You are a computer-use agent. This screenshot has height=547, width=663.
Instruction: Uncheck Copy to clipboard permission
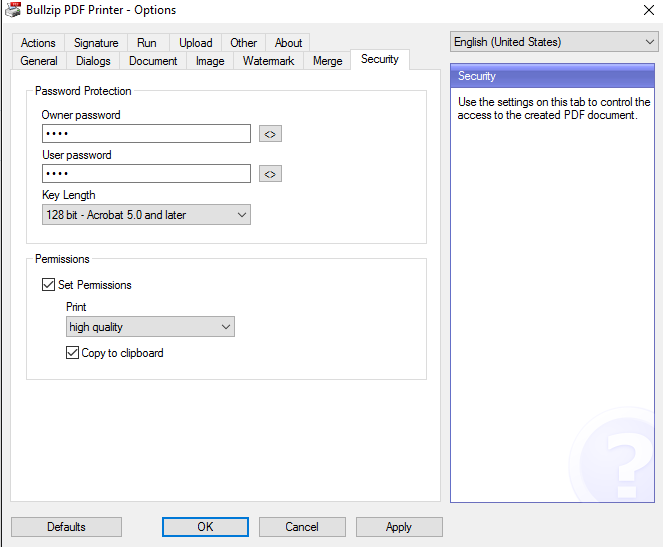point(72,353)
